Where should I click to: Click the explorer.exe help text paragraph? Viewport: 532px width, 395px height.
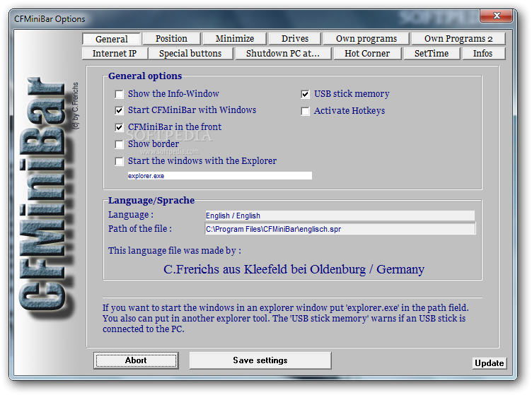285,318
